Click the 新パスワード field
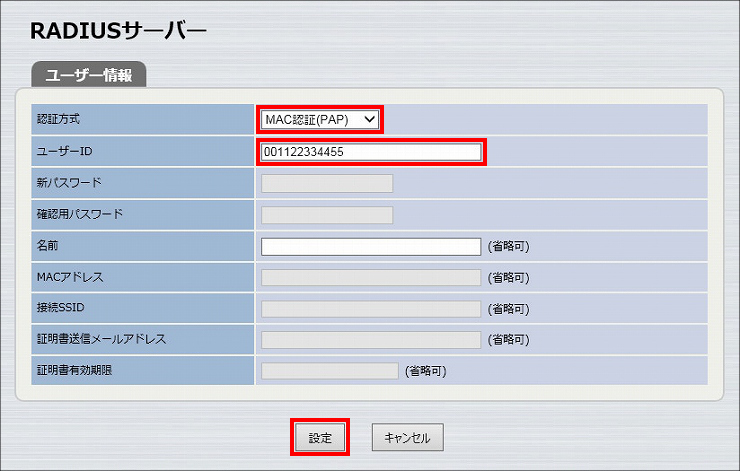 (x=327, y=183)
